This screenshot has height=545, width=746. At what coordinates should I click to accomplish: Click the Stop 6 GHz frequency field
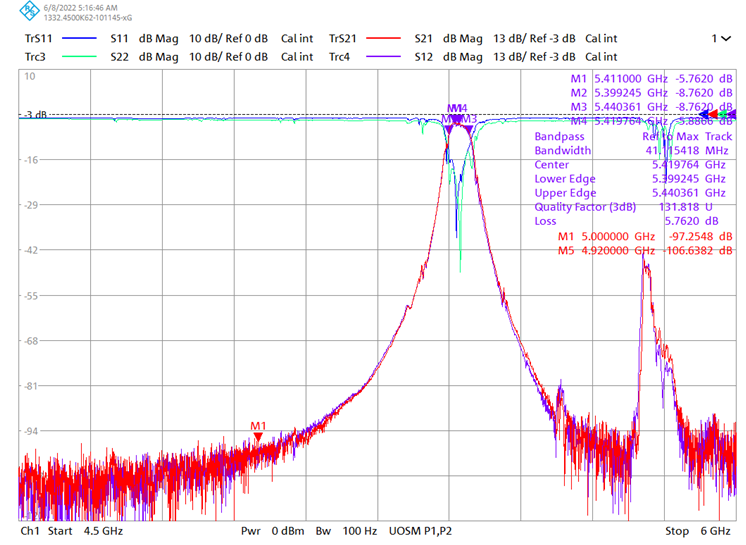697,531
